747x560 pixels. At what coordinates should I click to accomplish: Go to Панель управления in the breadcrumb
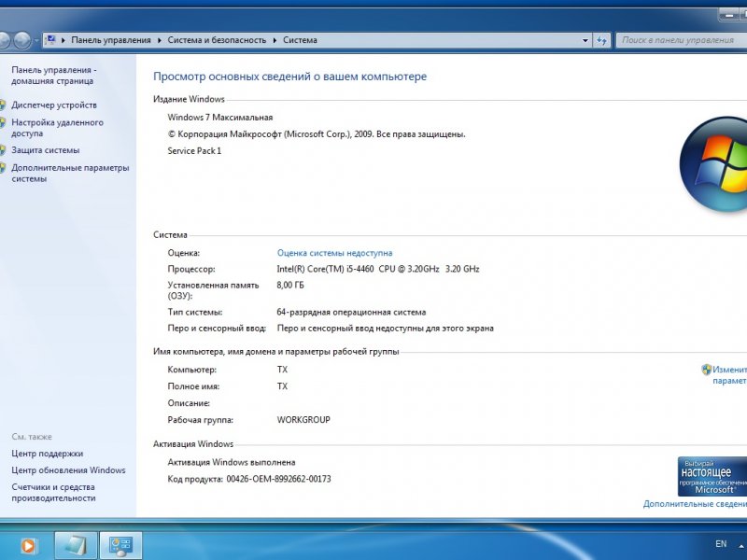(111, 40)
